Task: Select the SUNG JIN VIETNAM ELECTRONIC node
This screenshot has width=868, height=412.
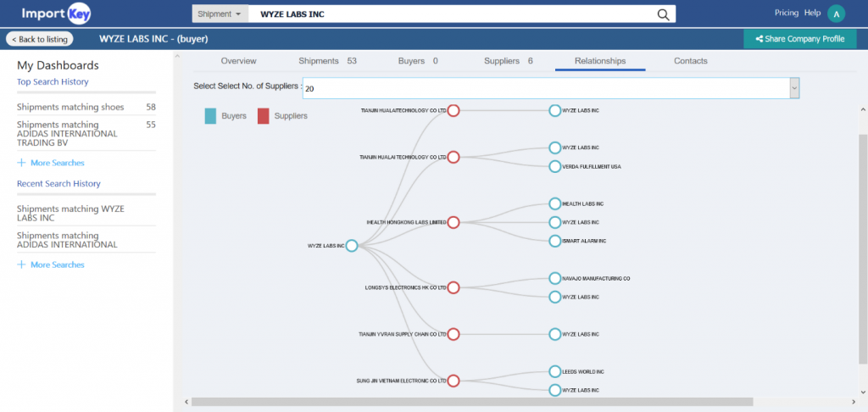Action: click(x=453, y=381)
